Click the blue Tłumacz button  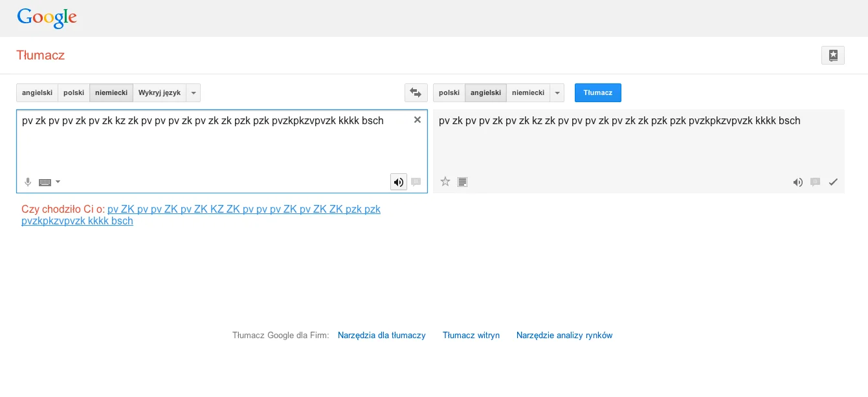598,92
